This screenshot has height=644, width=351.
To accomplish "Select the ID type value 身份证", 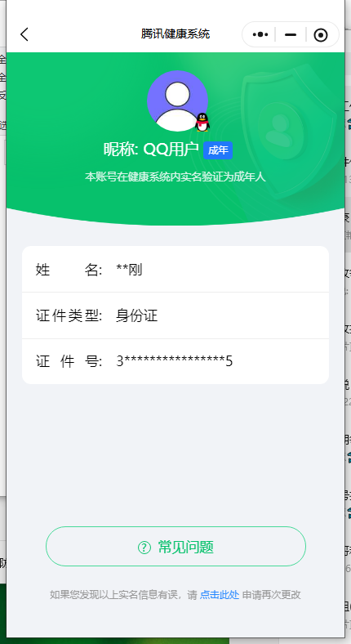I will pos(136,315).
